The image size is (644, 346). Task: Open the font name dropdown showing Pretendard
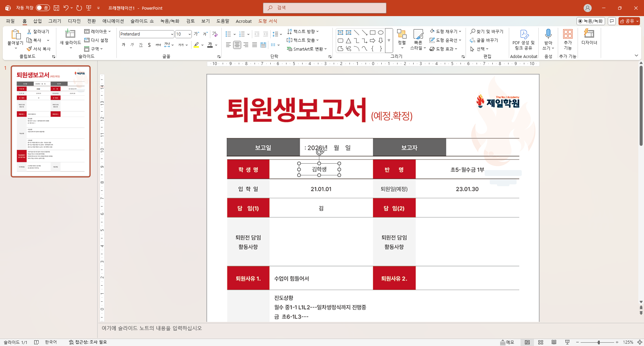[172, 34]
